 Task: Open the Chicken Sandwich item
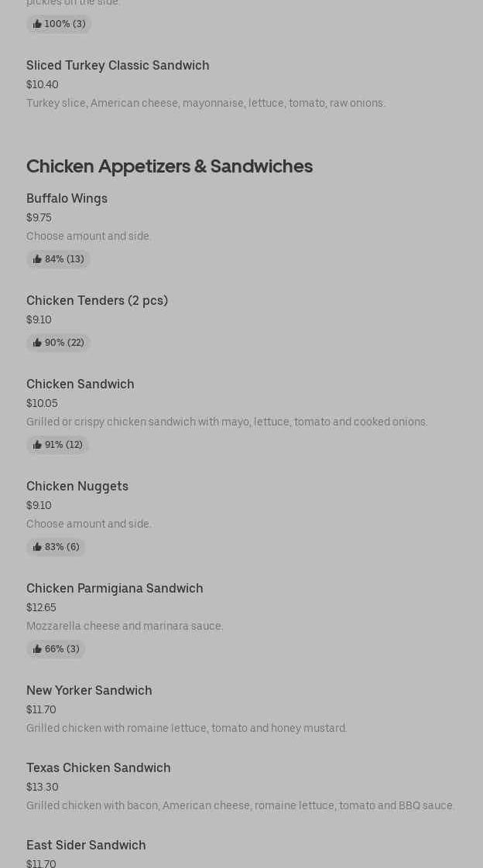80,384
